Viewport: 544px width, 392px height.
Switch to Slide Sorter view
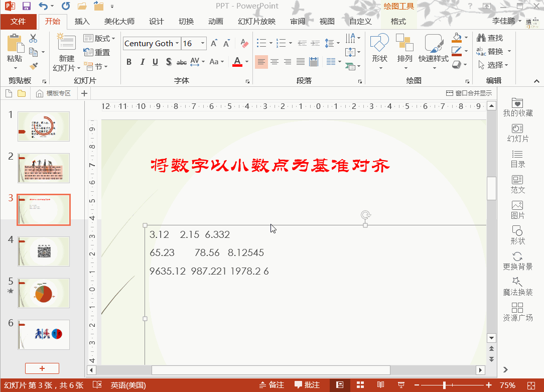tap(360, 384)
